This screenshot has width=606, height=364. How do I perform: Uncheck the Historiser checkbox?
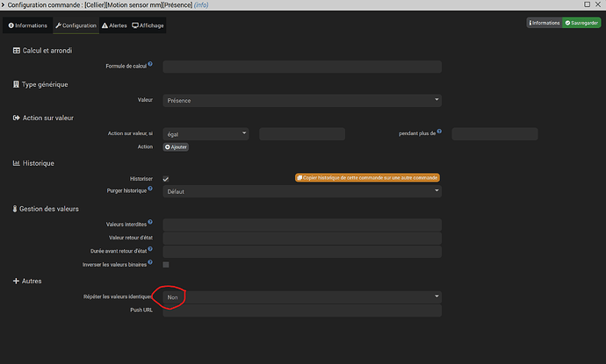(x=166, y=179)
